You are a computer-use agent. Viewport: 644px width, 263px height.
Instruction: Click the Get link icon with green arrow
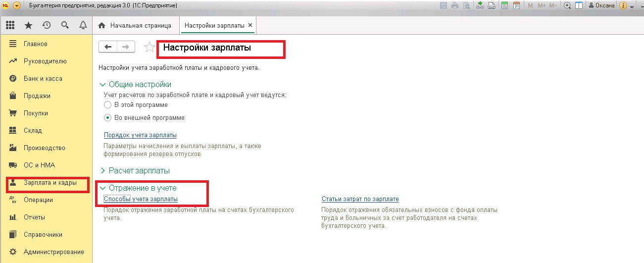480,5
